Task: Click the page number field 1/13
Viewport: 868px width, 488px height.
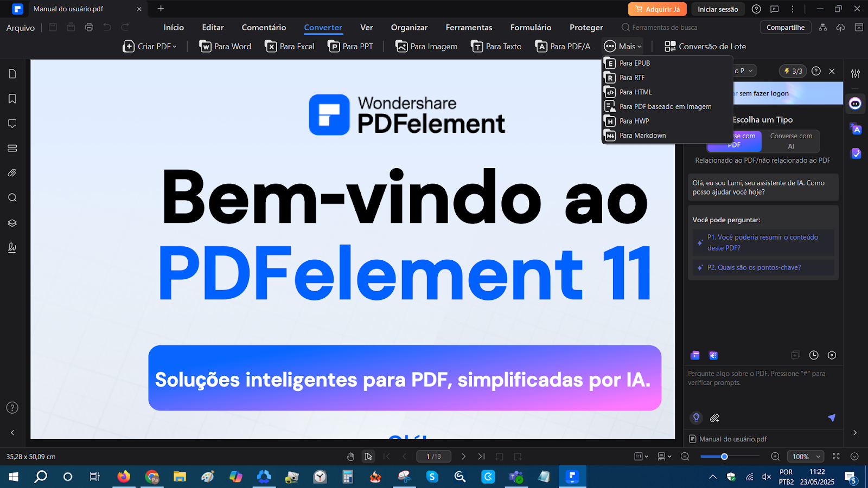Action: (x=433, y=457)
